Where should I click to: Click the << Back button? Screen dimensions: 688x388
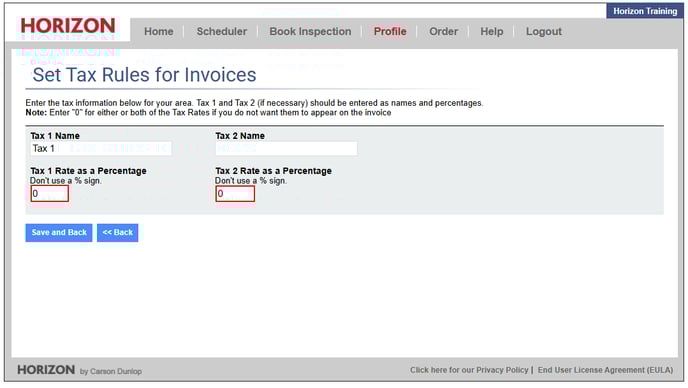coord(117,233)
